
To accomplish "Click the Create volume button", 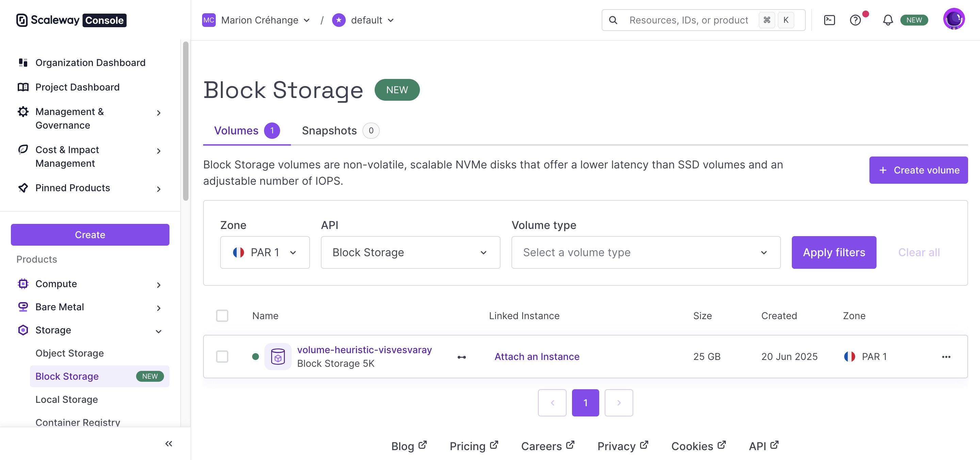I will coord(918,170).
